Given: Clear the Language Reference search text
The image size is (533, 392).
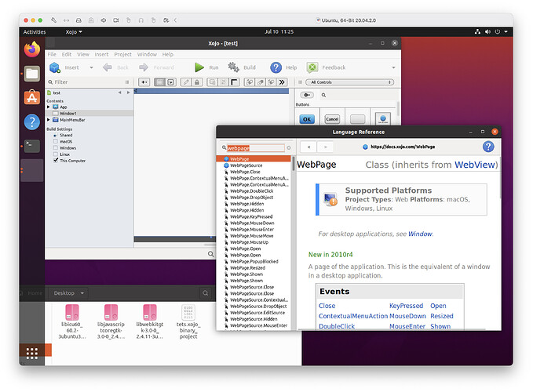Looking at the screenshot, I should 289,147.
